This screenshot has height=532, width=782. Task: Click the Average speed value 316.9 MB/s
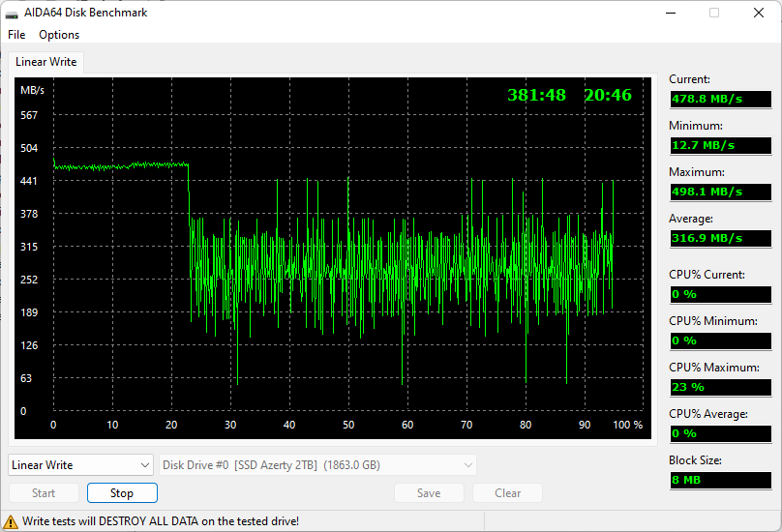(x=721, y=238)
